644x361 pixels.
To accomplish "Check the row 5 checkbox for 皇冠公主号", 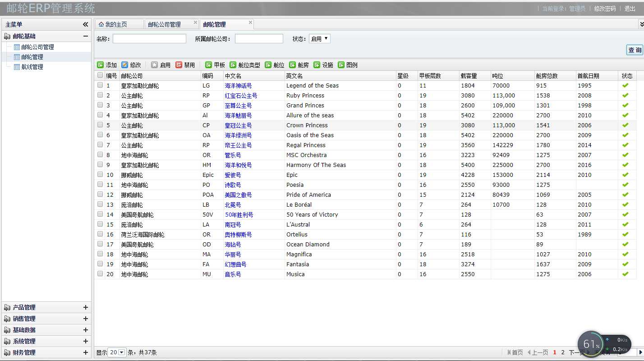I will (100, 125).
